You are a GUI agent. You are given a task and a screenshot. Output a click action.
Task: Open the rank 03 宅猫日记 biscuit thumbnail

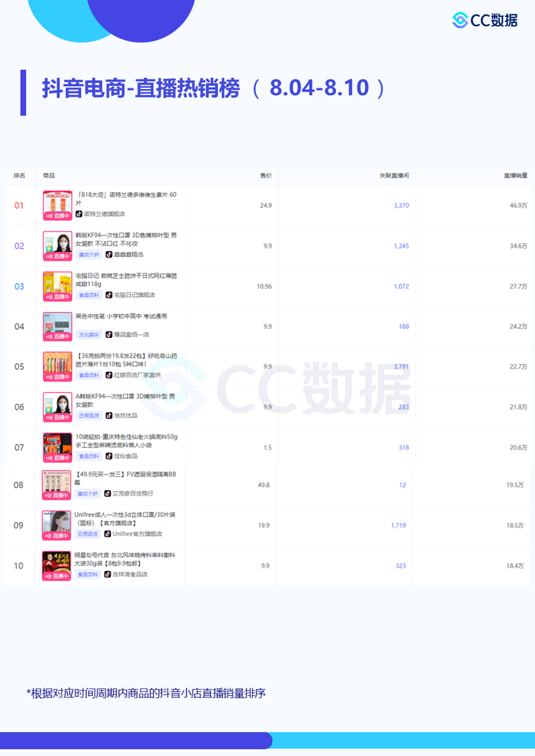pyautogui.click(x=57, y=286)
